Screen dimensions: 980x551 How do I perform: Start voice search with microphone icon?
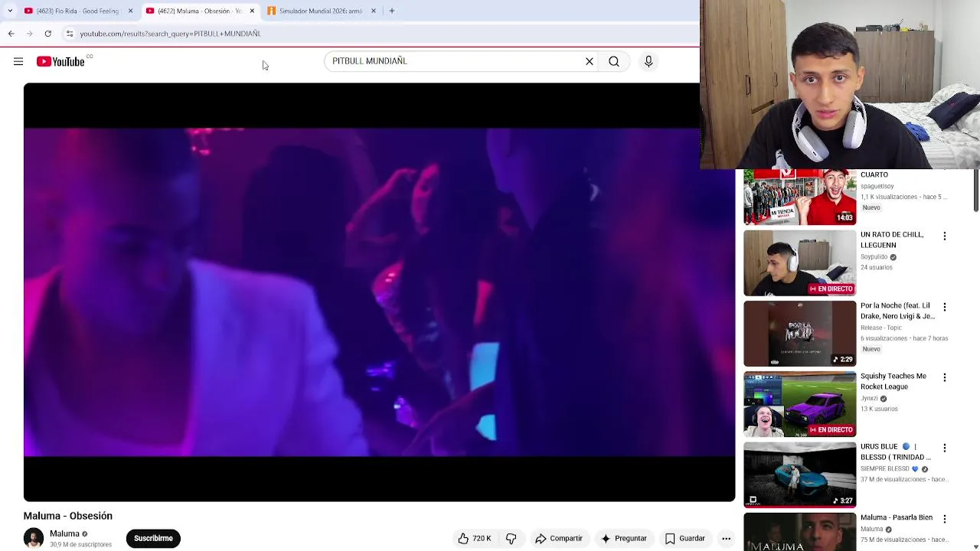click(648, 61)
